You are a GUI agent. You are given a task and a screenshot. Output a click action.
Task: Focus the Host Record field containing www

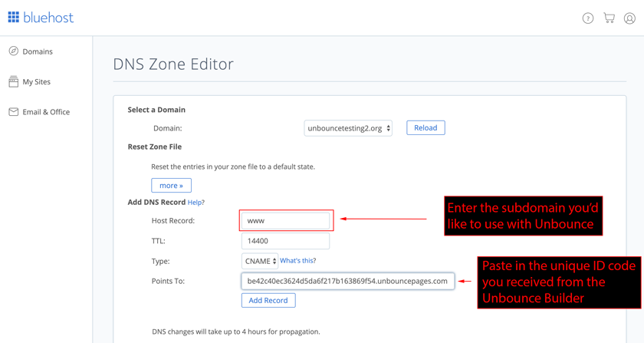(x=285, y=220)
